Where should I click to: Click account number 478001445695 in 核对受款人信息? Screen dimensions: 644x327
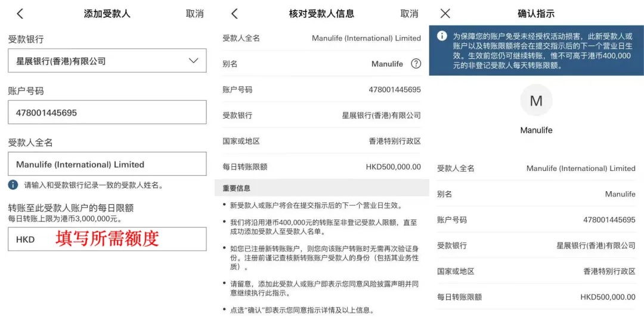395,90
